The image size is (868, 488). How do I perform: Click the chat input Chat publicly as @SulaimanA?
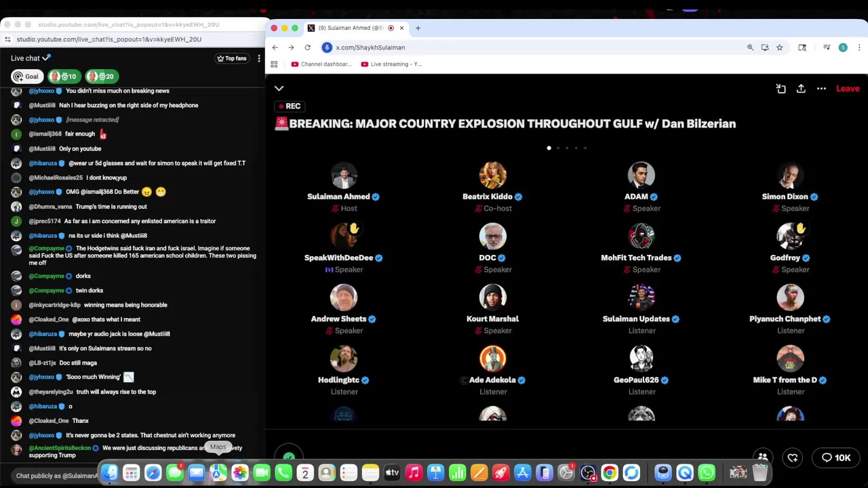click(x=57, y=476)
